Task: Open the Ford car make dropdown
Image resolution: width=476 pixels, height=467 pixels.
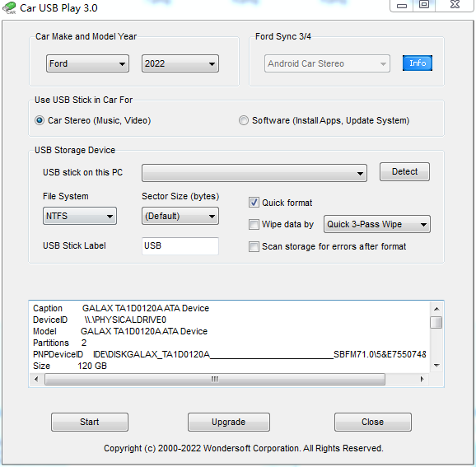Action: pyautogui.click(x=87, y=63)
